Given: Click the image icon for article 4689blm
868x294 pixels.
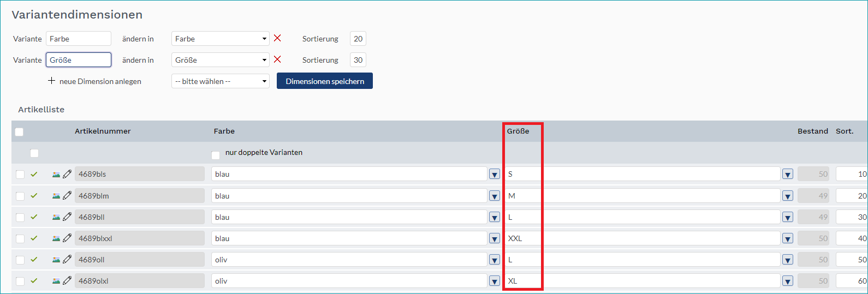Looking at the screenshot, I should point(56,196).
